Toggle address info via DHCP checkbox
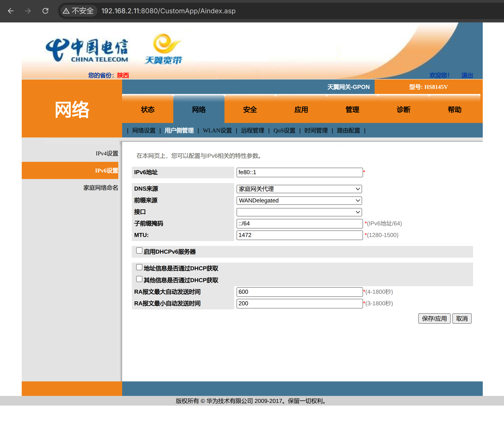 pos(139,267)
